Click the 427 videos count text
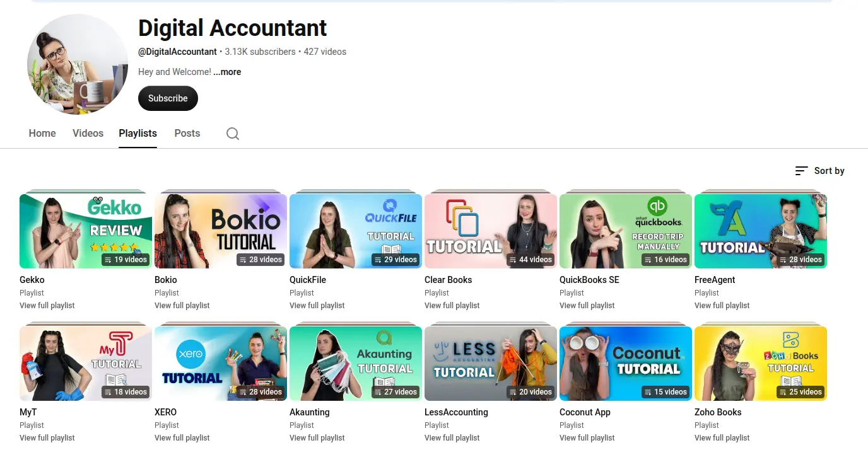Image resolution: width=868 pixels, height=450 pixels. (x=325, y=52)
